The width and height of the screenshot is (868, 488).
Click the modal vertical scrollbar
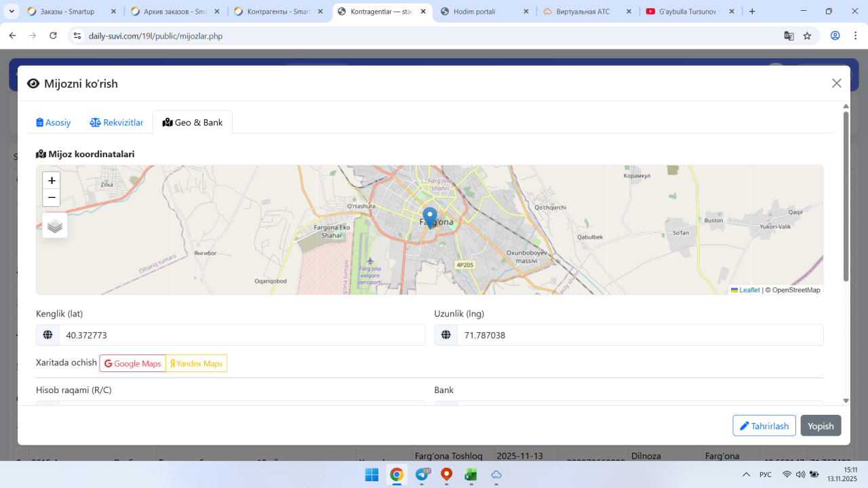pos(846,197)
